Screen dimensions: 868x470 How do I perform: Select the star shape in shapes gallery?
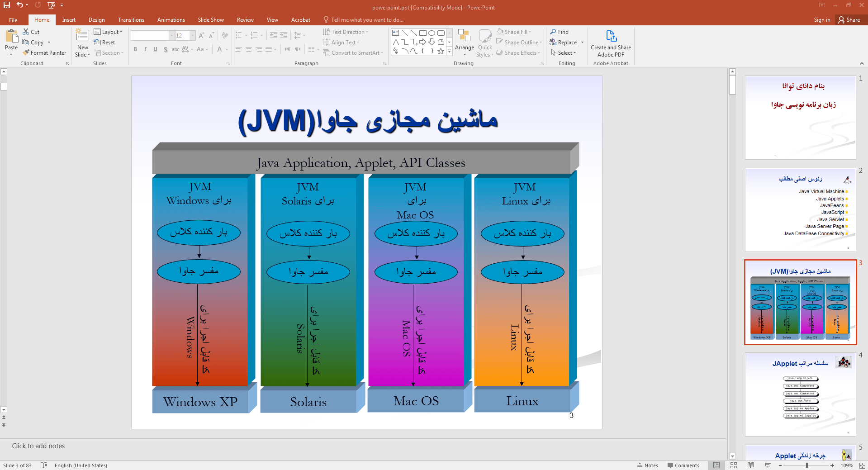tap(441, 51)
